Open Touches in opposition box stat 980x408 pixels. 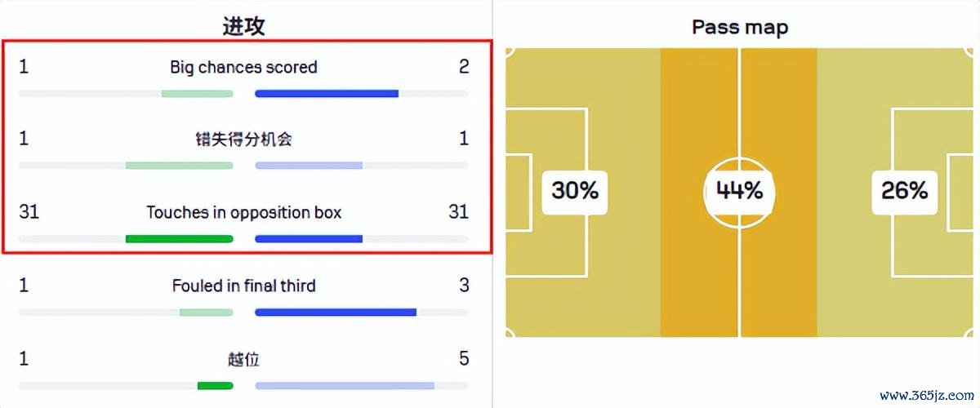[243, 212]
